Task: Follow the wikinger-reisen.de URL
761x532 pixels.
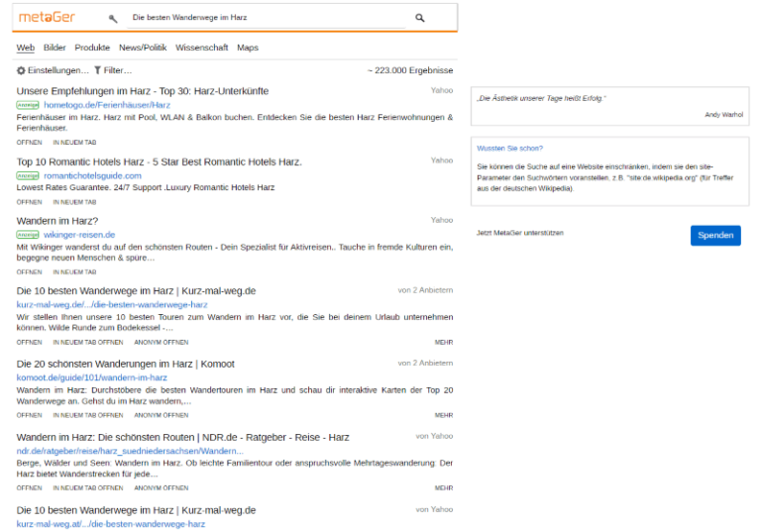Action: pyautogui.click(x=79, y=235)
